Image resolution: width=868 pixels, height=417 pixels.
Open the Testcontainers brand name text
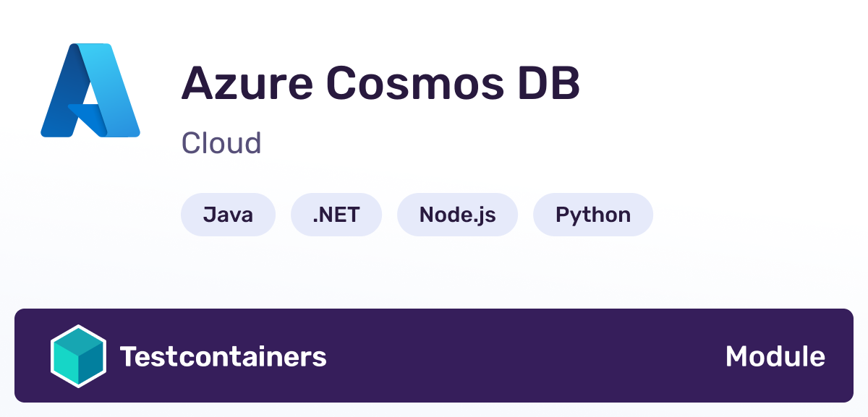[224, 356]
